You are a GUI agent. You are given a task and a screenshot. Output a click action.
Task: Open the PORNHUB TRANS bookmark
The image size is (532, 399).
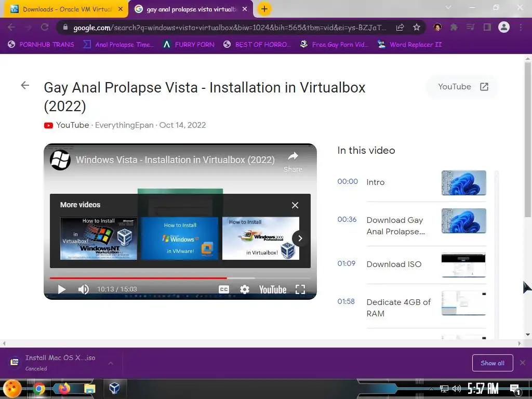click(41, 45)
